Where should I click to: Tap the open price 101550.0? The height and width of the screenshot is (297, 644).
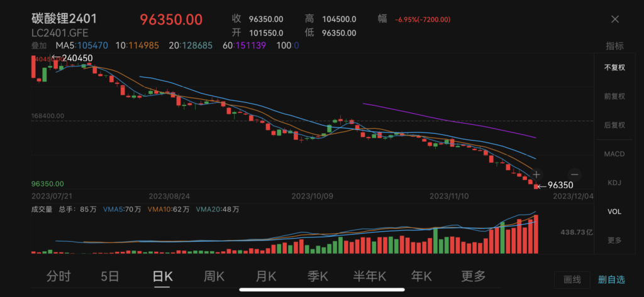(266, 33)
